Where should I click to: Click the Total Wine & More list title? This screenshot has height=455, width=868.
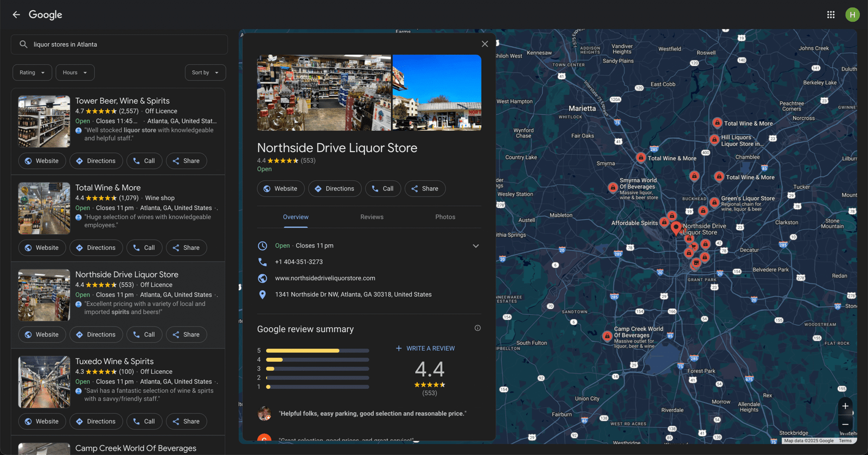pyautogui.click(x=108, y=188)
